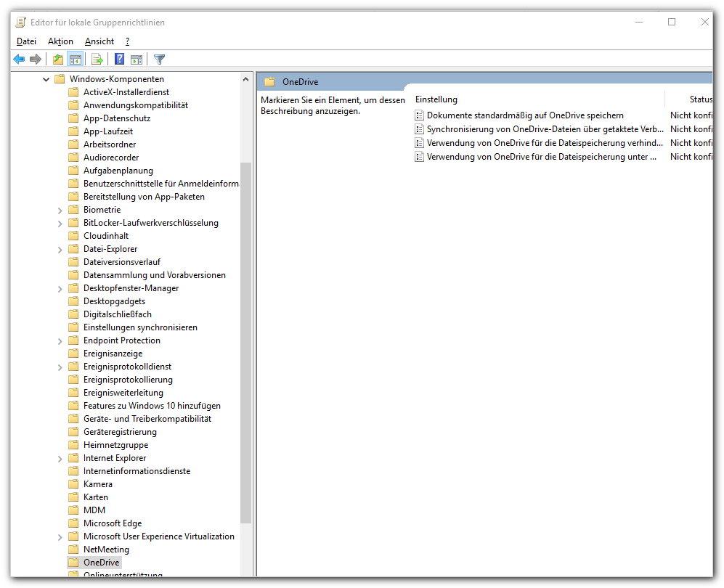
Task: Select Features zu Windows 10 hinzufügen item
Action: tap(152, 406)
